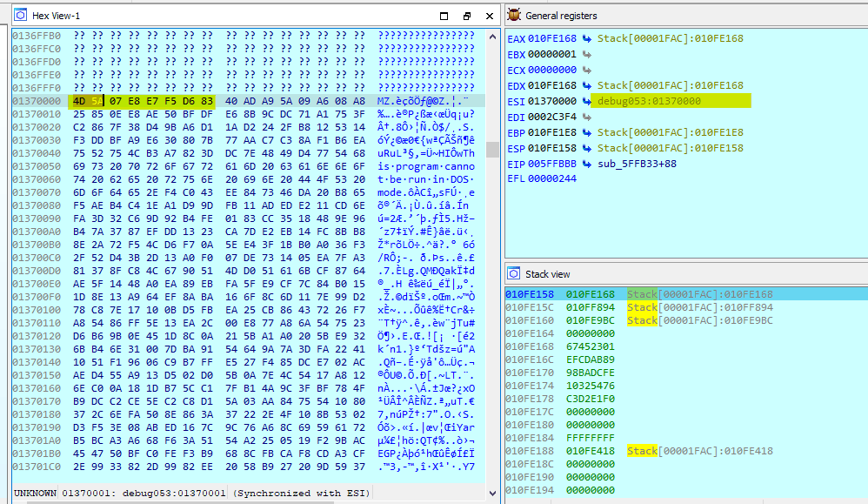Click the Stack view title tab
The height and width of the screenshot is (504, 868).
click(x=547, y=274)
